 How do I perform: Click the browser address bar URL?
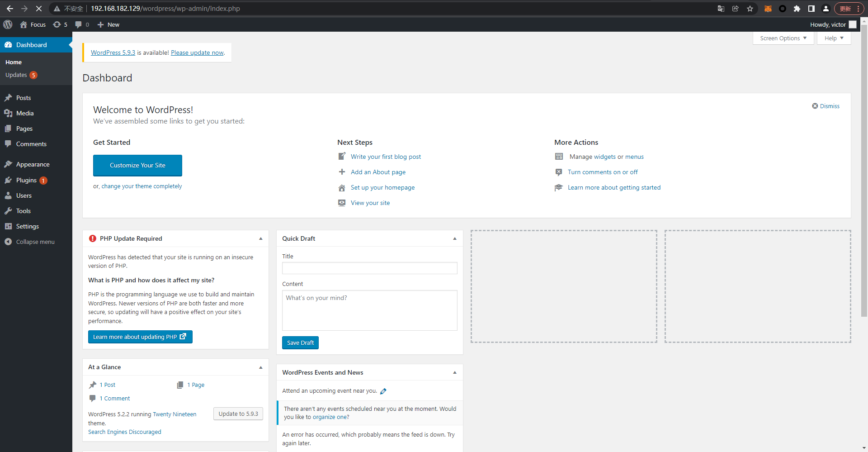tap(165, 9)
